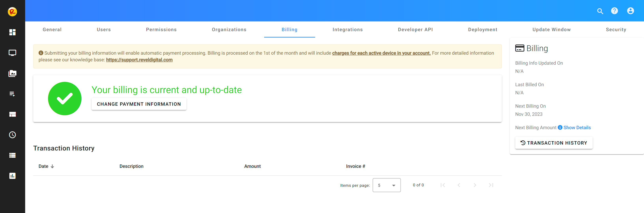Open the playlists icon in sidebar

click(x=12, y=94)
